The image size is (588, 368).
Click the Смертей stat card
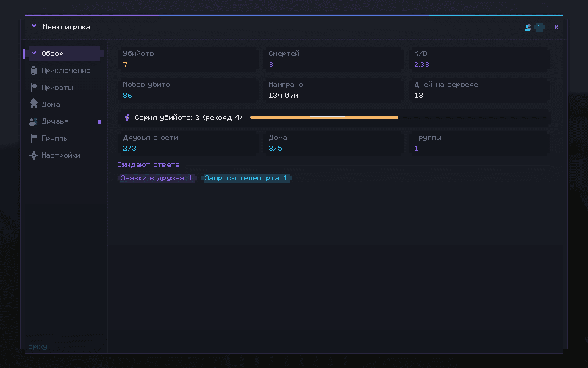click(x=334, y=59)
